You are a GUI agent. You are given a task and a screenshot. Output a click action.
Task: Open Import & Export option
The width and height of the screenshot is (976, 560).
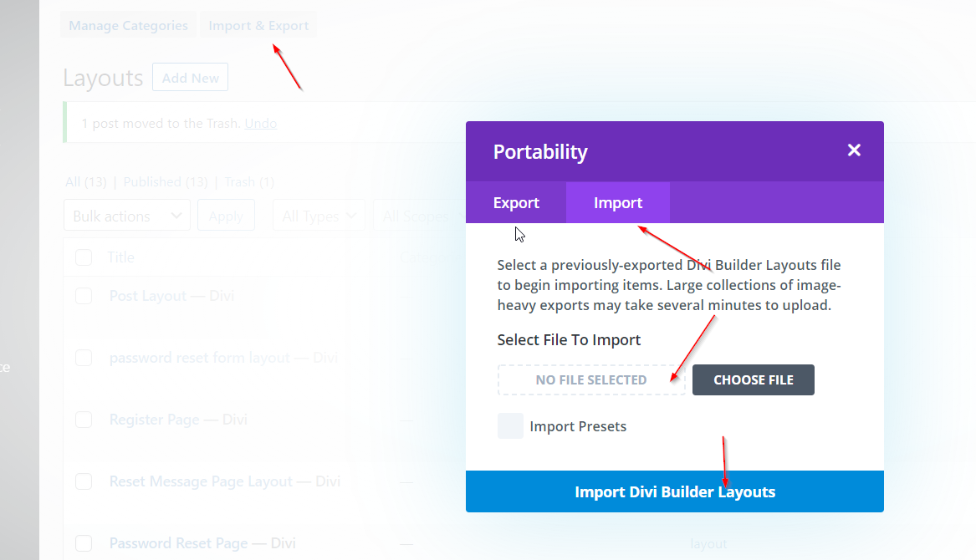(x=258, y=26)
